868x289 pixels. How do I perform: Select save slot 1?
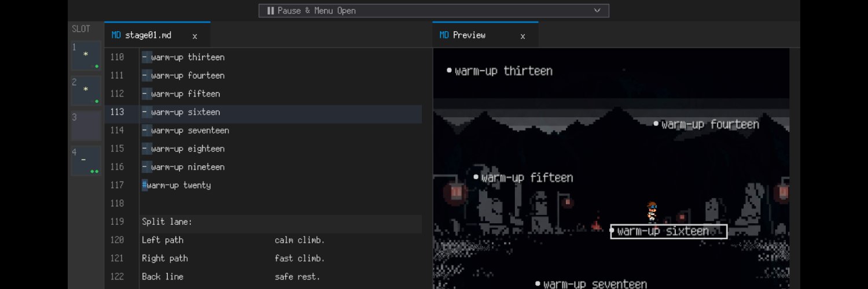click(x=86, y=55)
